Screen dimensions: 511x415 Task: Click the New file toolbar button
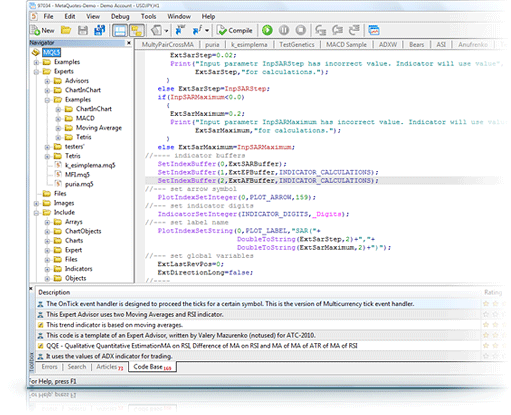(42, 30)
